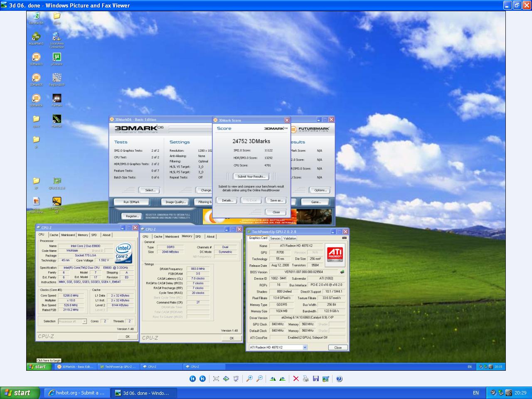This screenshot has height=399, width=532.
Task: Show the picture at actual size
Action: point(226,379)
